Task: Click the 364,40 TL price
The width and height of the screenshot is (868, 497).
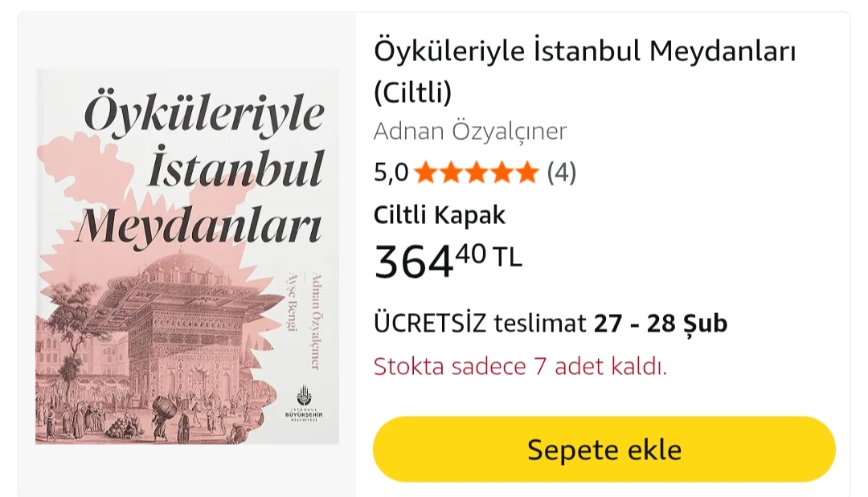Action: 448,260
